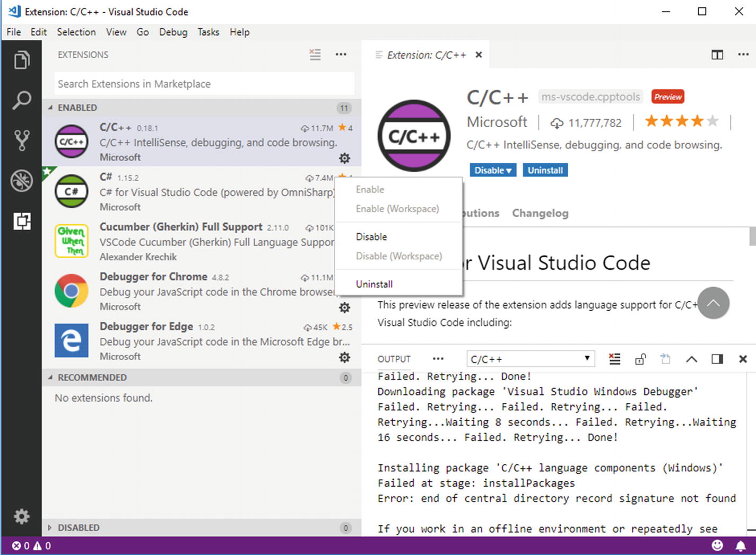Click the blue Uninstall button

tap(545, 170)
